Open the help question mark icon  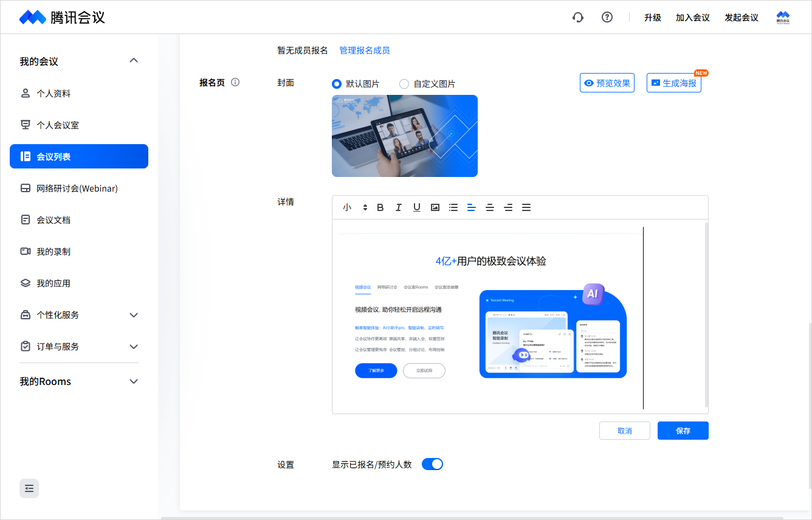pos(607,17)
